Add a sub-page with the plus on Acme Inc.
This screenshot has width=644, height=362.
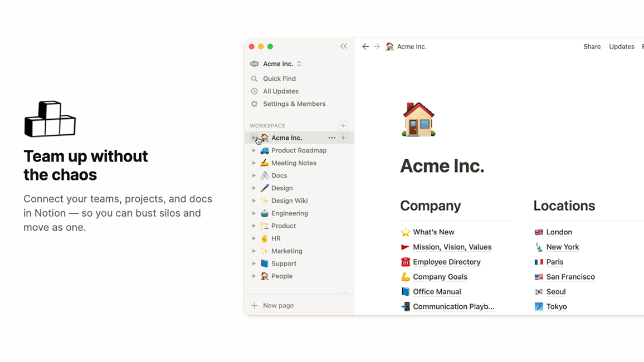point(343,138)
